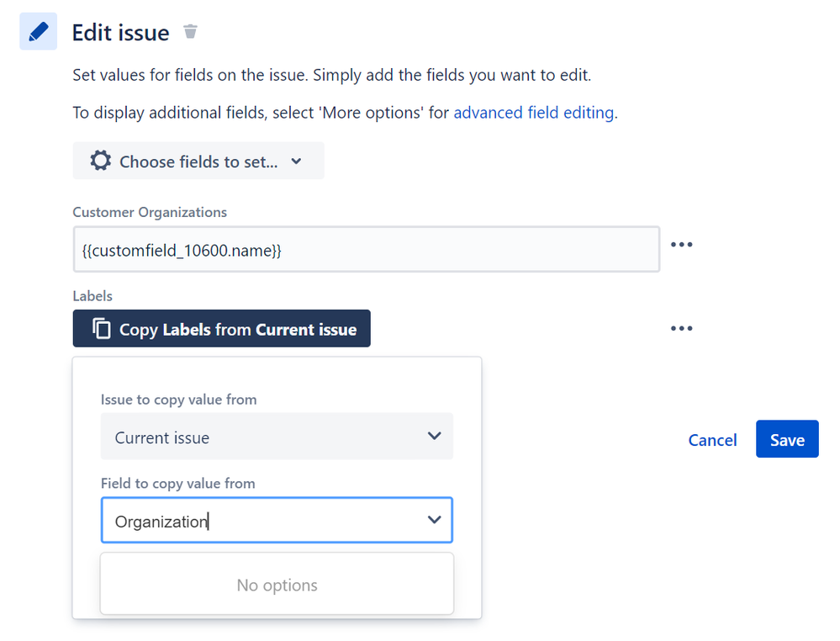Cancel the edit issue changes
The height and width of the screenshot is (641, 840).
point(712,440)
